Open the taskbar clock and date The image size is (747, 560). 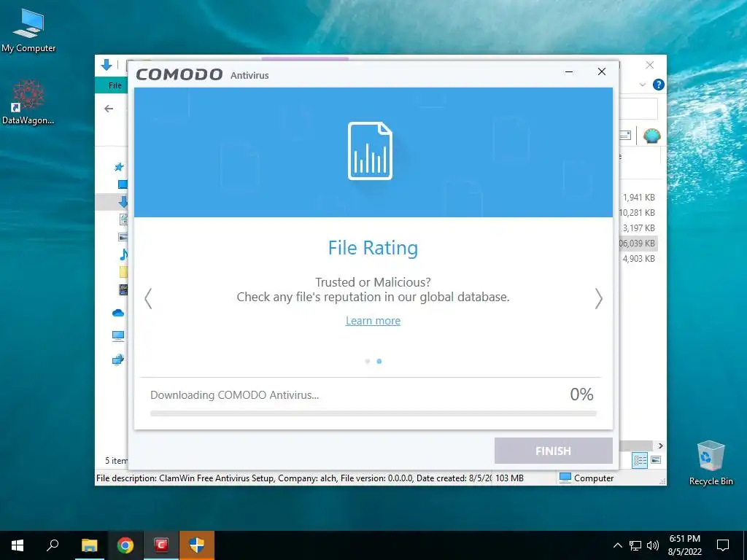684,545
